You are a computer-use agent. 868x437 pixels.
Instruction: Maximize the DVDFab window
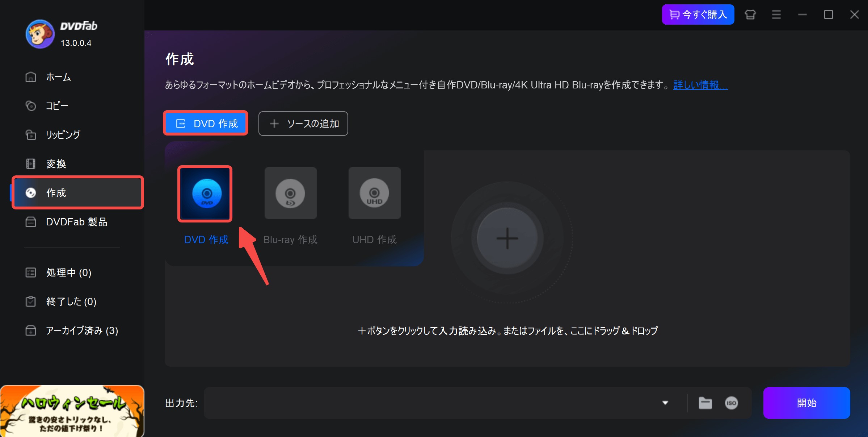click(x=829, y=14)
